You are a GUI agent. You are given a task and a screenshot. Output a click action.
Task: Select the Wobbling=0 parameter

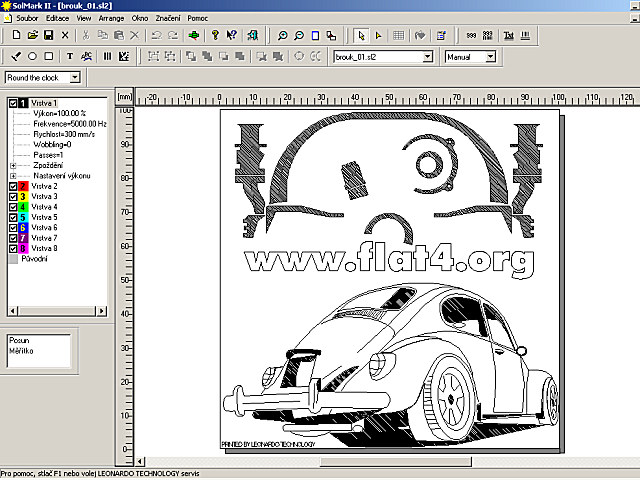click(x=52, y=144)
